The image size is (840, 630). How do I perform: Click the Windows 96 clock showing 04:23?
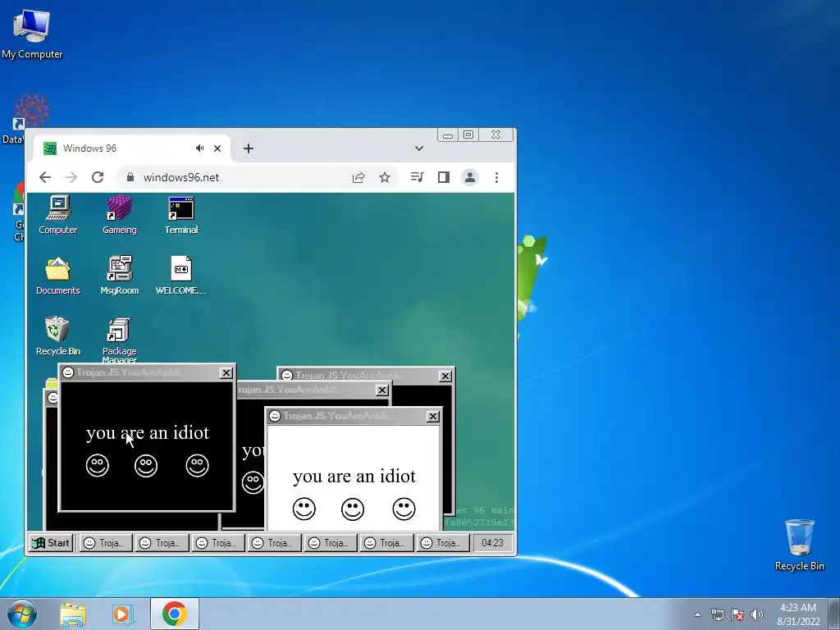pos(492,543)
